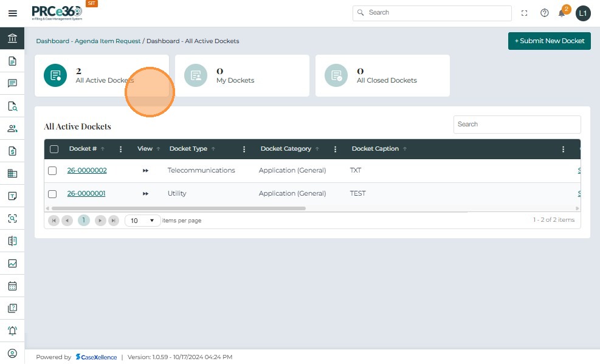Screen dimensions: 600x364
Task: Check the box for docket 26-0000002
Action: 52,171
